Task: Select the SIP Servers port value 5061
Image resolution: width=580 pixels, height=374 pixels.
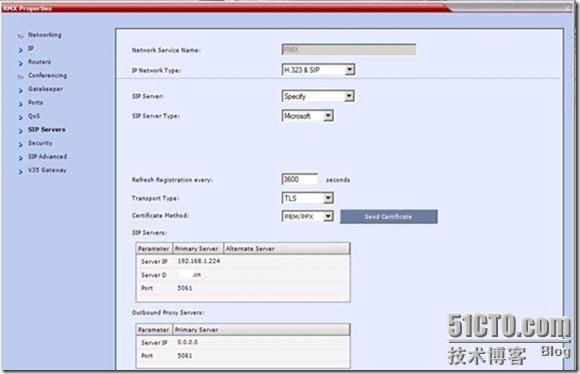Action: coord(185,288)
